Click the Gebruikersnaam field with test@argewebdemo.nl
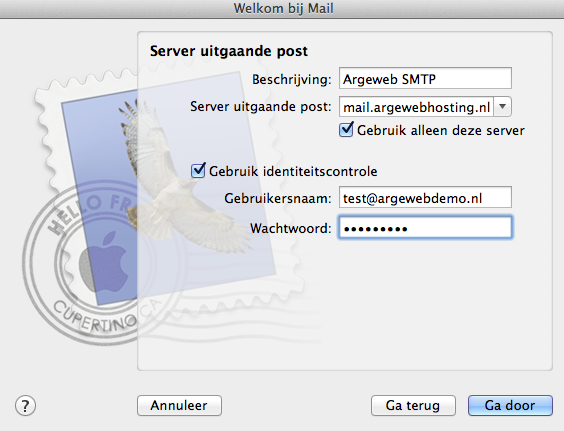 (x=425, y=197)
